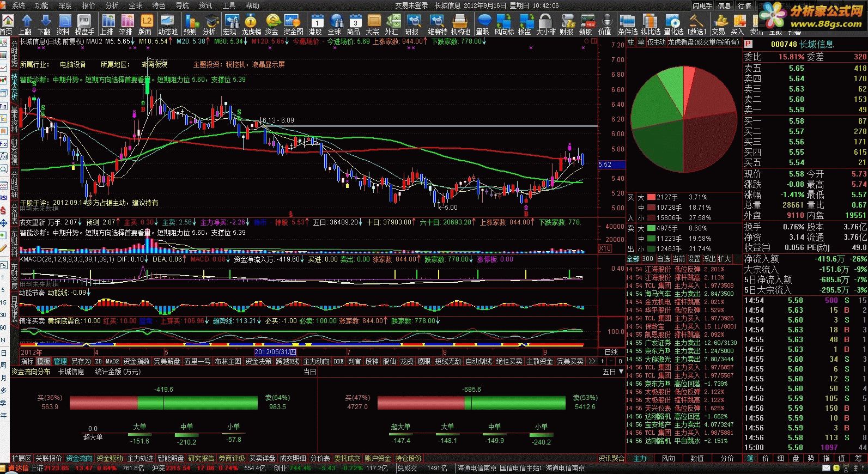Open the 版面 L2 layout icon
Screen dimensions: 868x474
click(x=145, y=25)
